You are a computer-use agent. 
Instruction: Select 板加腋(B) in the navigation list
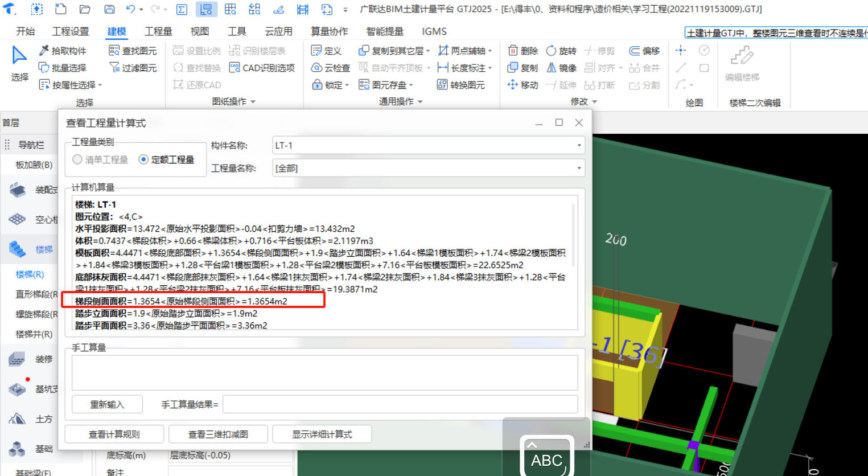[34, 165]
